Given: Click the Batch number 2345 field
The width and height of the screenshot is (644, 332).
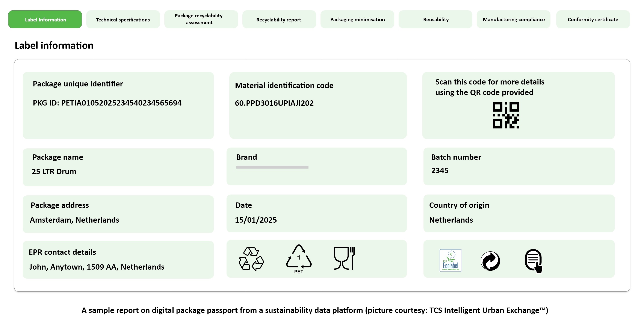Looking at the screenshot, I should click(x=440, y=170).
